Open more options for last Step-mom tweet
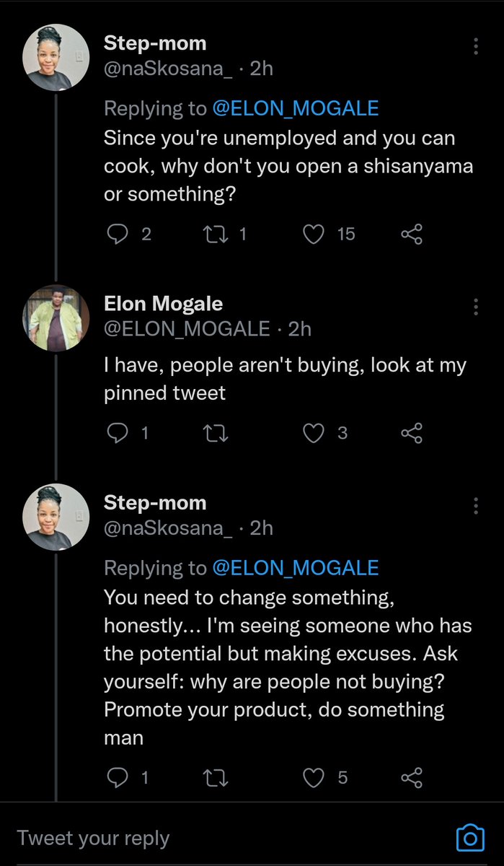Image resolution: width=504 pixels, height=866 pixels. (476, 505)
